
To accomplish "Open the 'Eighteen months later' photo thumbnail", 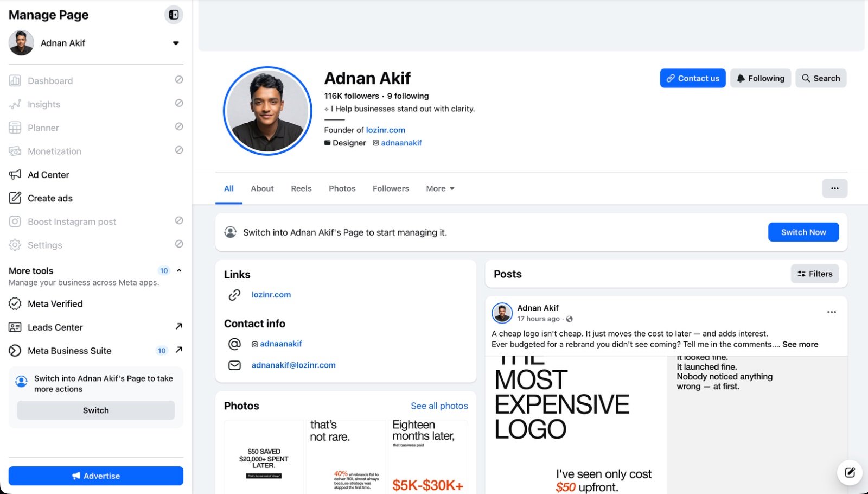I will point(428,457).
